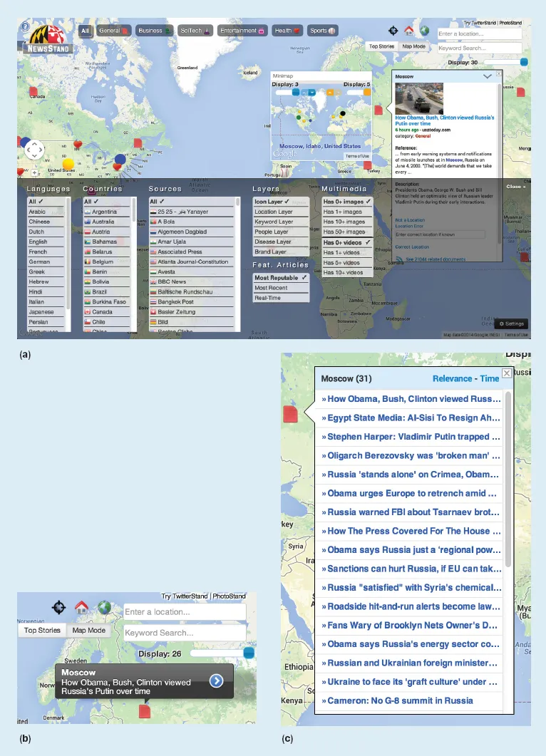
Task: Open the Moscow story via blue arrow in panel (b)
Action: pos(217,680)
